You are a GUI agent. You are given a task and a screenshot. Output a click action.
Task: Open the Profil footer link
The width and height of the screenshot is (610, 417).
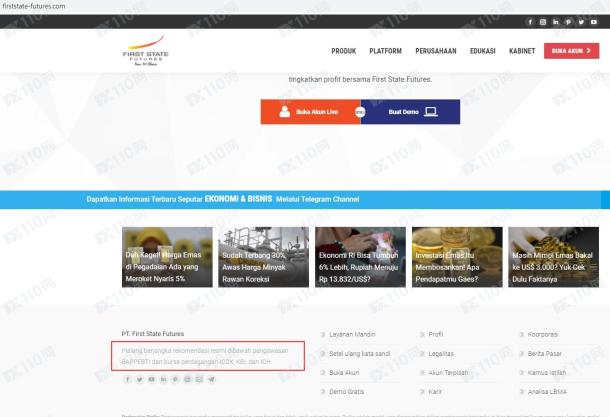(436, 335)
